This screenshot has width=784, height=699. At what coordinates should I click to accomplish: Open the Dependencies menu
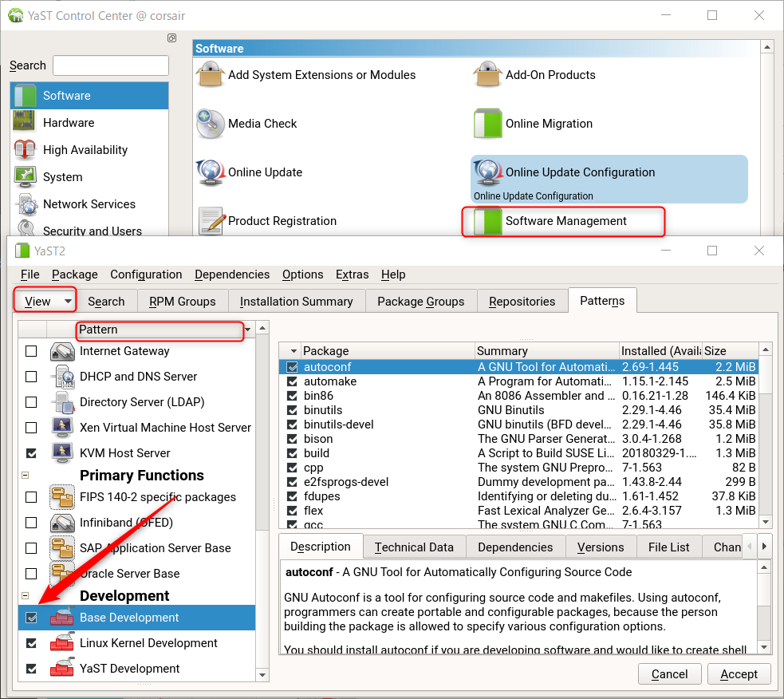(232, 274)
